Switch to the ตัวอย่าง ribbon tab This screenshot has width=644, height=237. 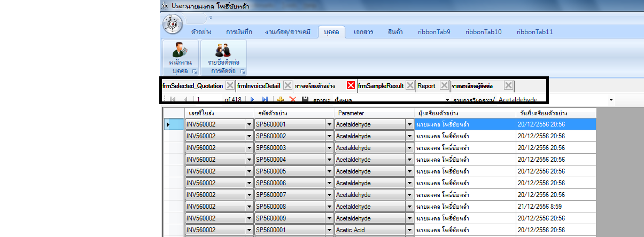pos(201,32)
